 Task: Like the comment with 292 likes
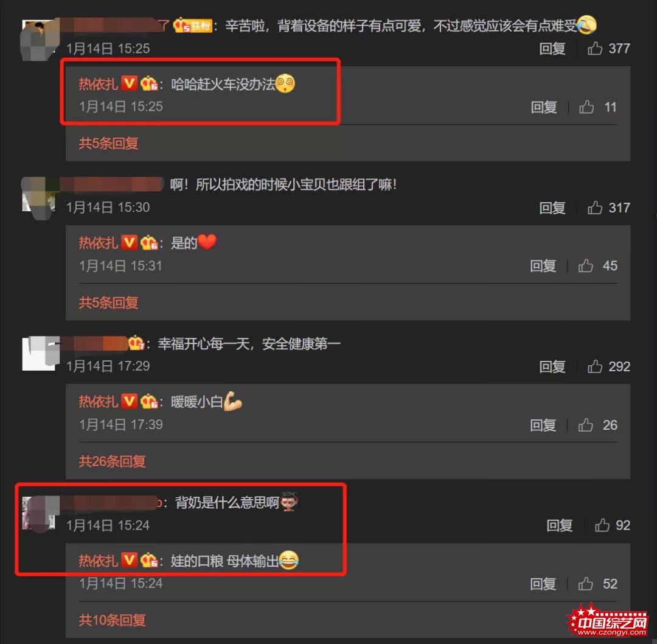(594, 366)
